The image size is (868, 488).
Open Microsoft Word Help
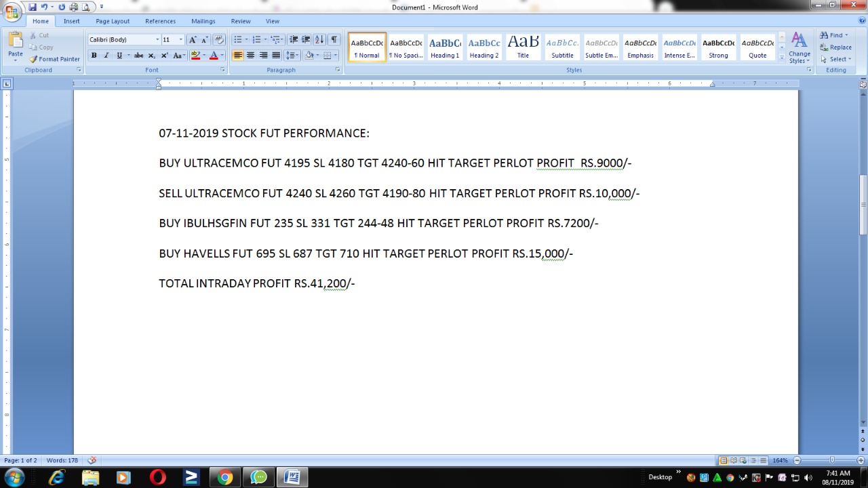(862, 21)
